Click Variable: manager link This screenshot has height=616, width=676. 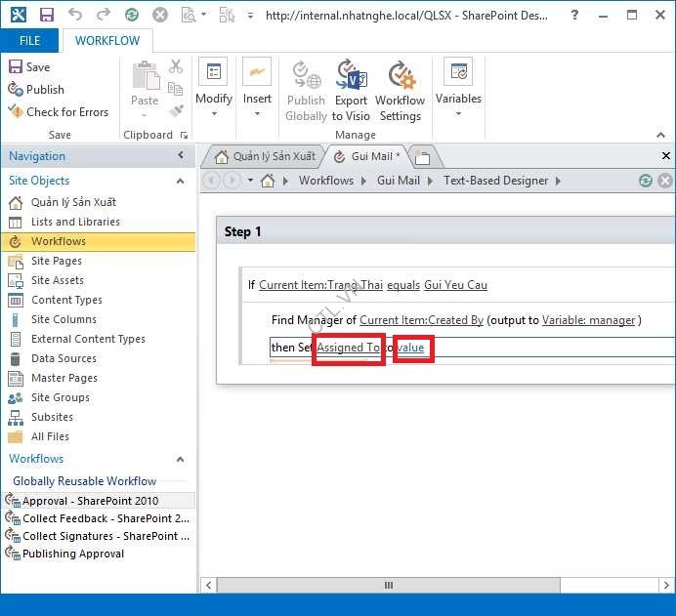[x=589, y=320]
